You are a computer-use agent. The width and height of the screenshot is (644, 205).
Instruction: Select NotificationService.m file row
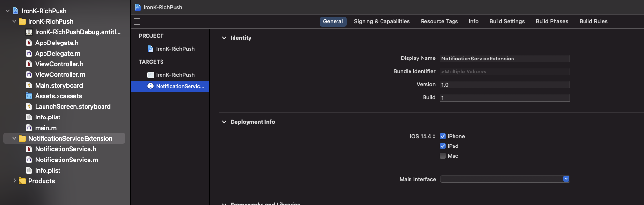pos(64,160)
